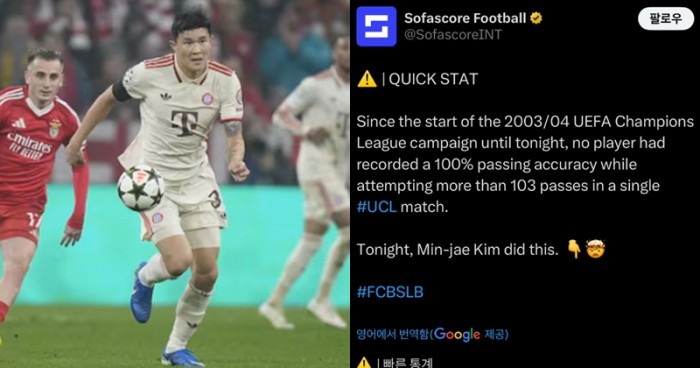Open the match photo of the Bayern player

tap(175, 184)
